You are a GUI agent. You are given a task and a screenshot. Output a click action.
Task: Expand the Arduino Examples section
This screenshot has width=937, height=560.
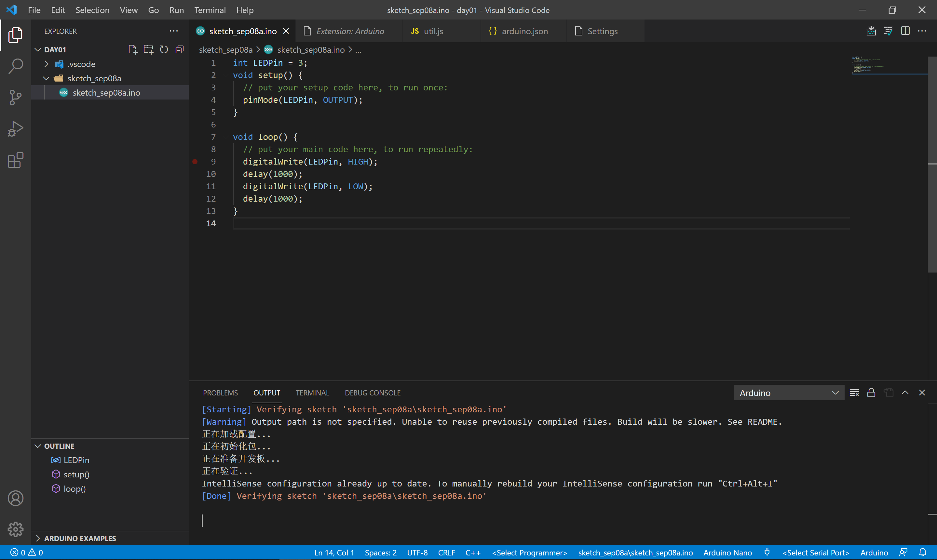point(38,539)
